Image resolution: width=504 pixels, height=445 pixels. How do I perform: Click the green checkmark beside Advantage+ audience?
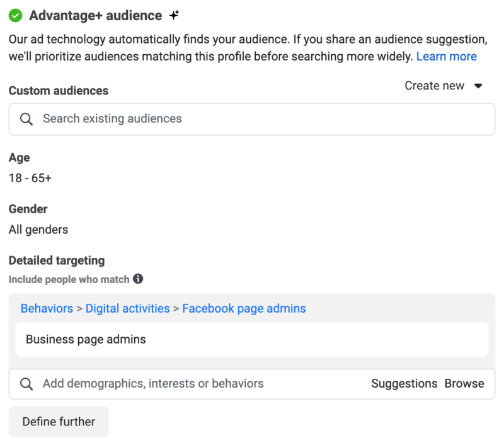[16, 16]
